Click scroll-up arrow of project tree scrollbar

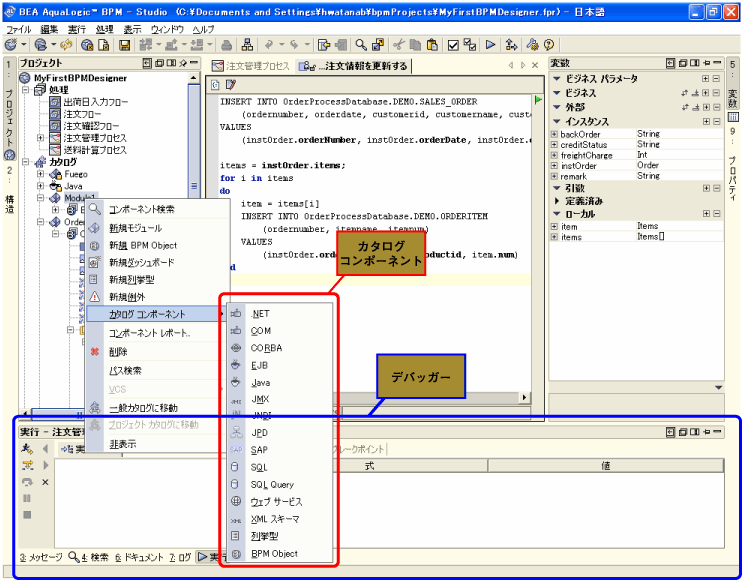pyautogui.click(x=193, y=77)
